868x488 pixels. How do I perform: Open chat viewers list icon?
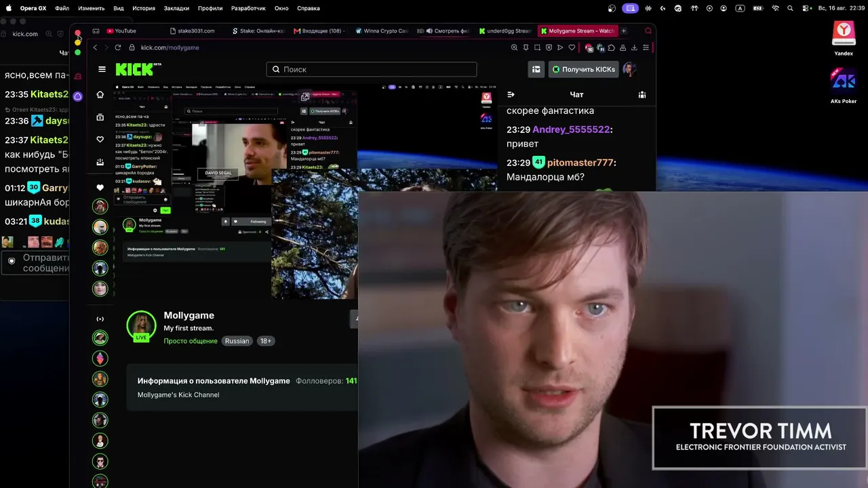click(x=642, y=95)
